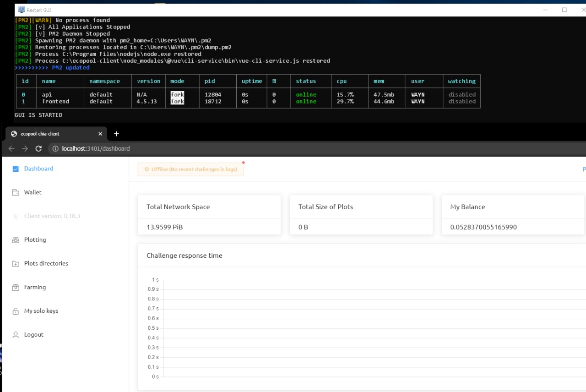Go to the Dashboard page
The width and height of the screenshot is (586, 392).
click(39, 169)
